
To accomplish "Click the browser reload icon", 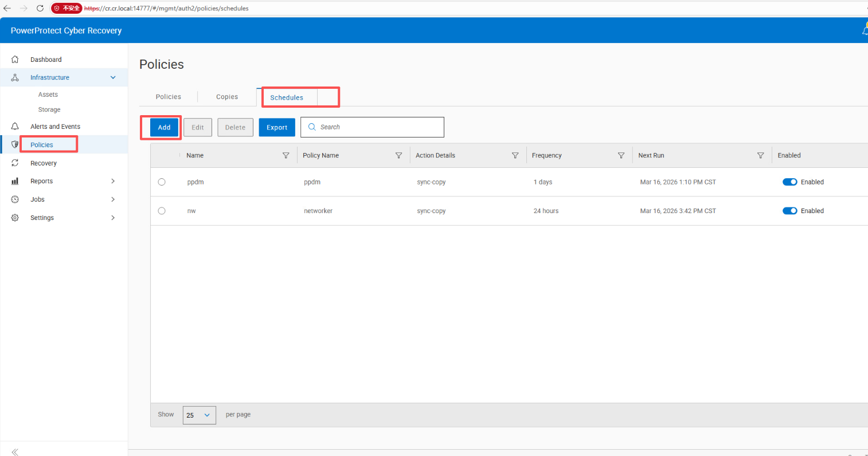I will [x=40, y=8].
